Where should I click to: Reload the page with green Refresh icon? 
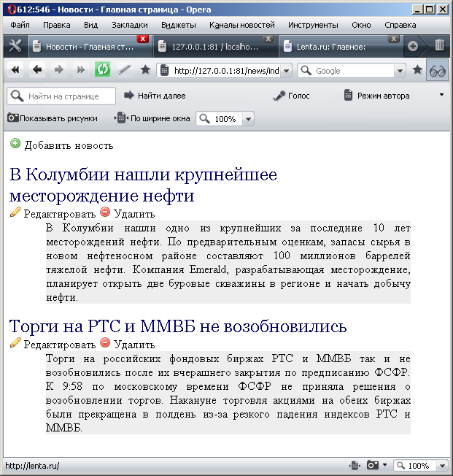pyautogui.click(x=103, y=70)
